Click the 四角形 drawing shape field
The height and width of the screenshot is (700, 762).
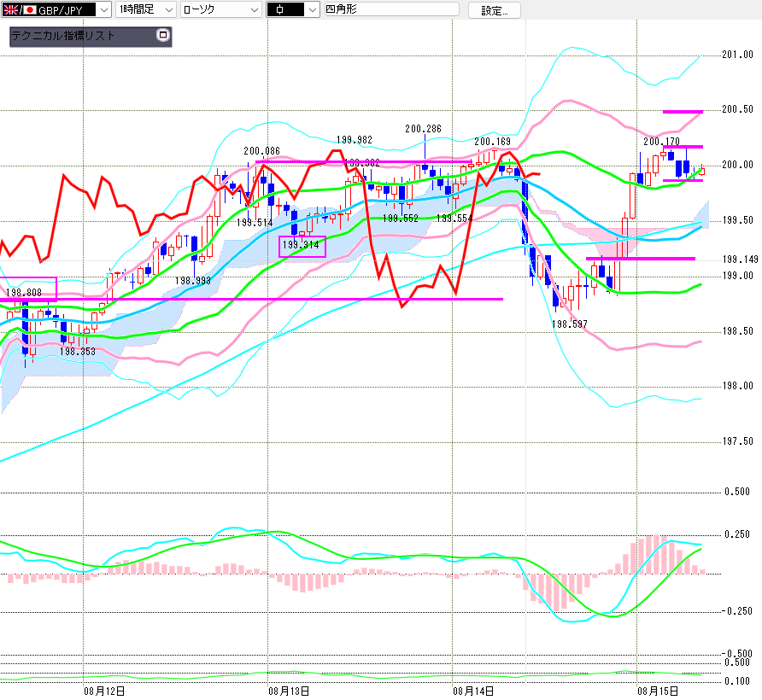pos(391,9)
